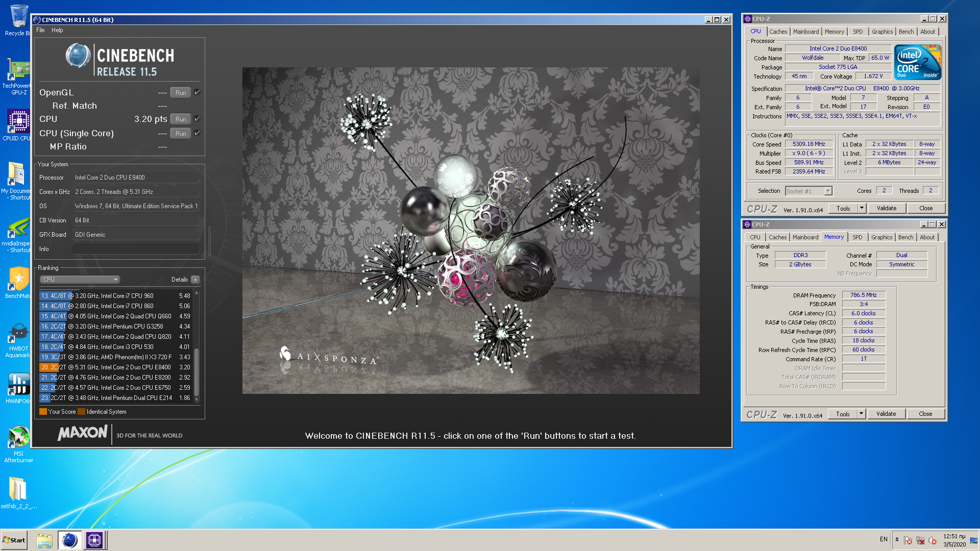This screenshot has height=551, width=980.
Task: Run the OpenGL test
Action: (181, 93)
